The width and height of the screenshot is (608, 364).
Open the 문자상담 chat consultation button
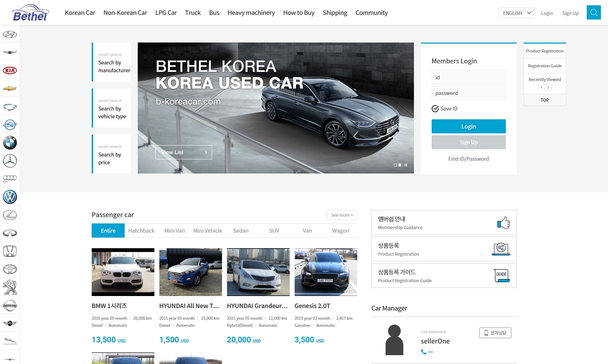point(495,333)
